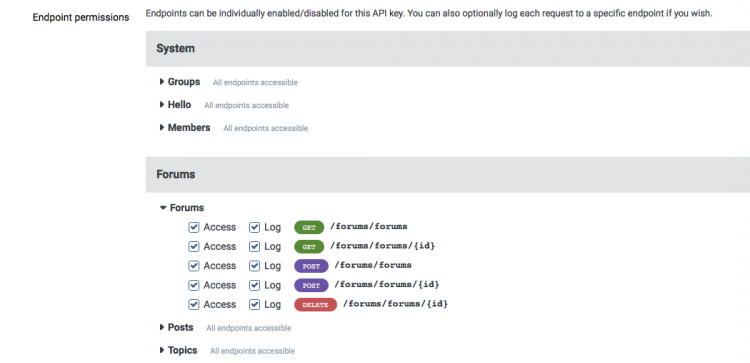
Task: Click Members 'All endpoints accessible' text
Action: 265,129
